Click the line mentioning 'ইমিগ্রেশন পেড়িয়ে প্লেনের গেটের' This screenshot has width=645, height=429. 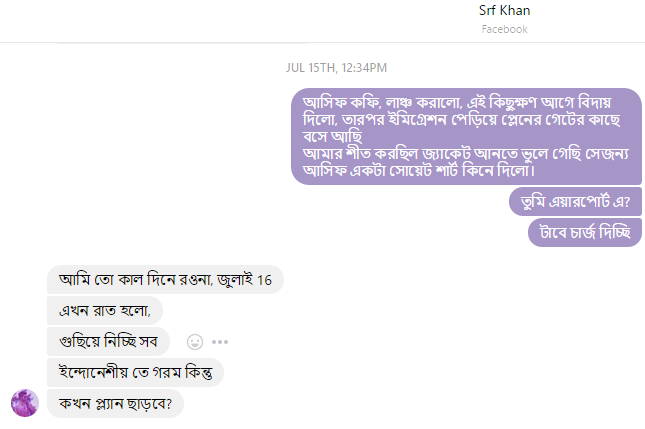click(x=462, y=120)
